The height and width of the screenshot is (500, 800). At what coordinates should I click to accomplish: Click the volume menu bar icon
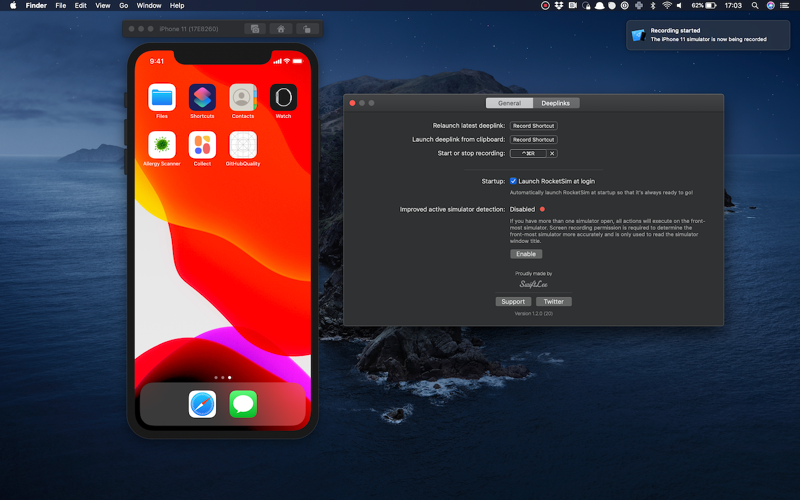pyautogui.click(x=679, y=6)
